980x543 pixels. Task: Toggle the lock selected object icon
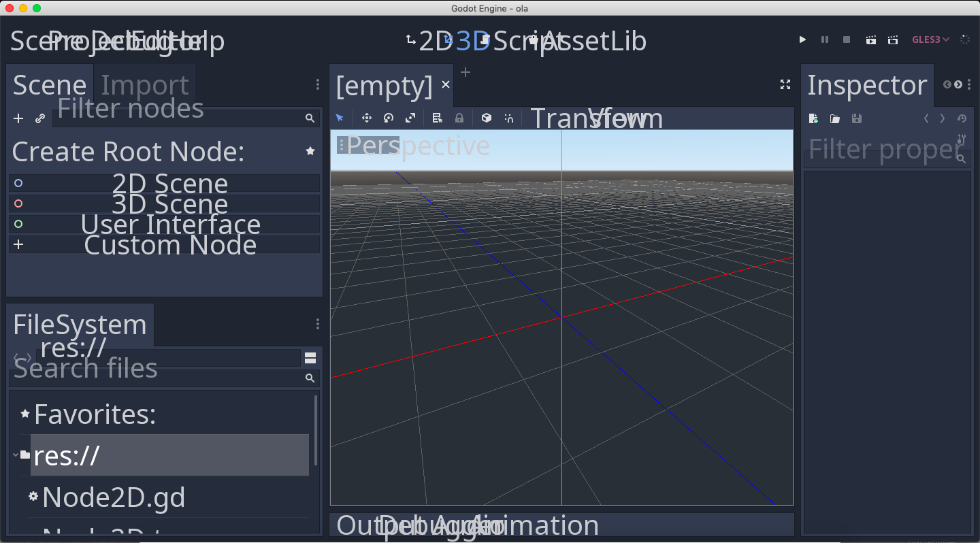click(x=459, y=118)
